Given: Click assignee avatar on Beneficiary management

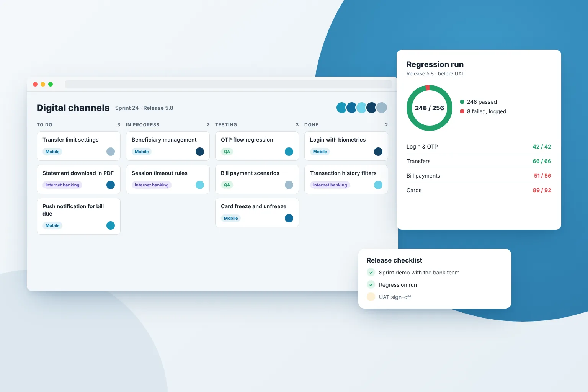Looking at the screenshot, I should click(x=200, y=152).
